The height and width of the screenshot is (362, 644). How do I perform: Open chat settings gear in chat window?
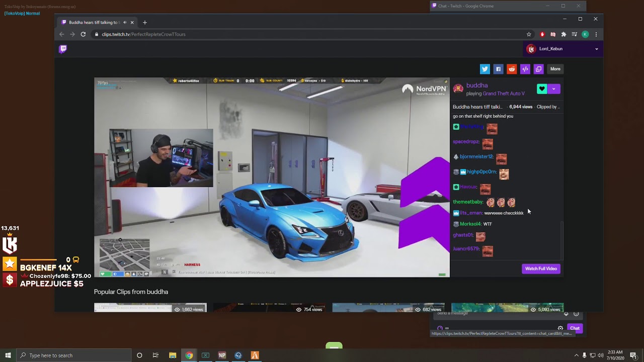(x=560, y=328)
